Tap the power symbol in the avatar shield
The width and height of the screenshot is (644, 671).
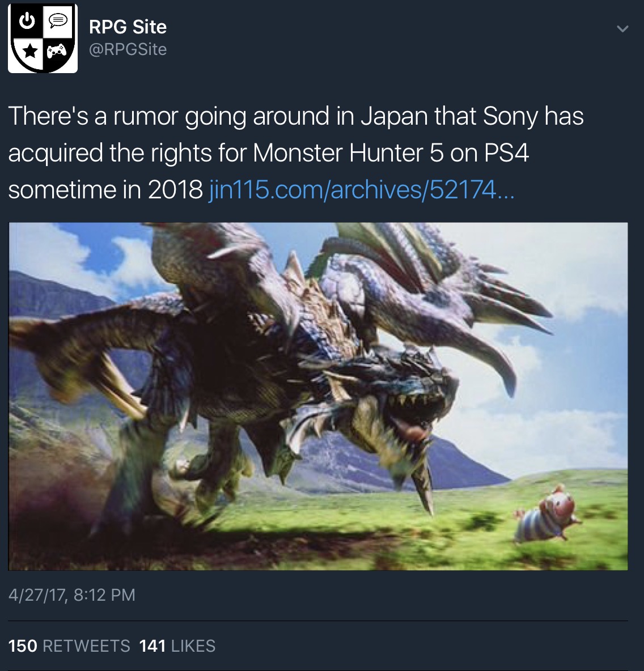tap(27, 20)
